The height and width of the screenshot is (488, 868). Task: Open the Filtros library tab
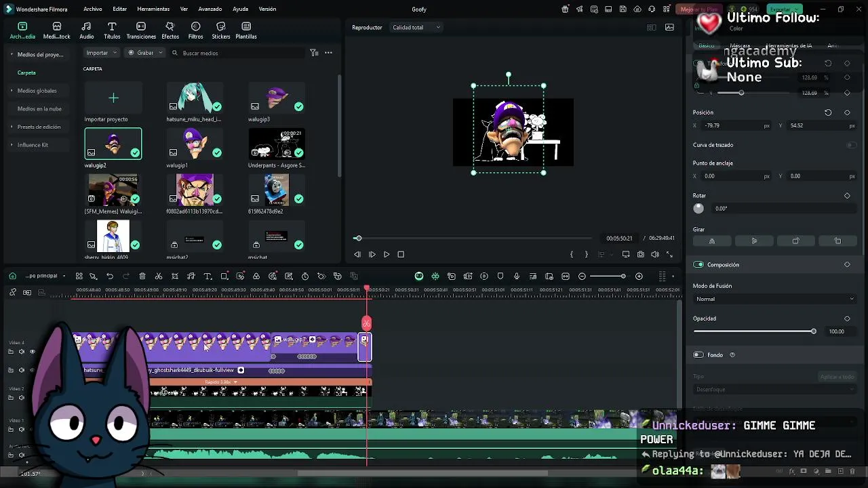(x=195, y=30)
